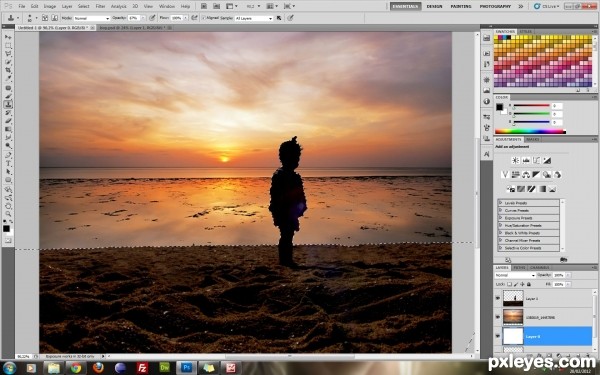Toggle Lock position
Screen dimensions: 600x375
(522, 284)
